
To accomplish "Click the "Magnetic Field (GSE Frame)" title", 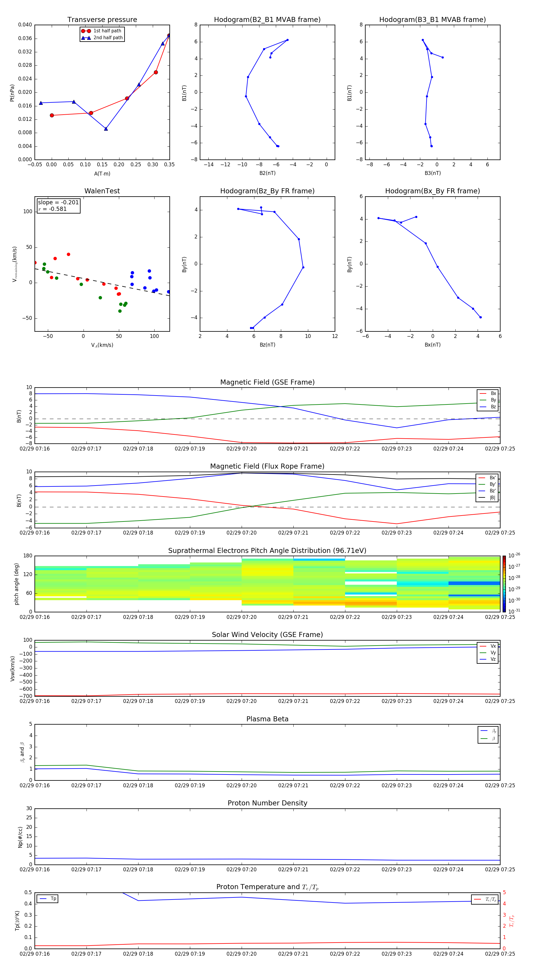I will click(x=267, y=382).
